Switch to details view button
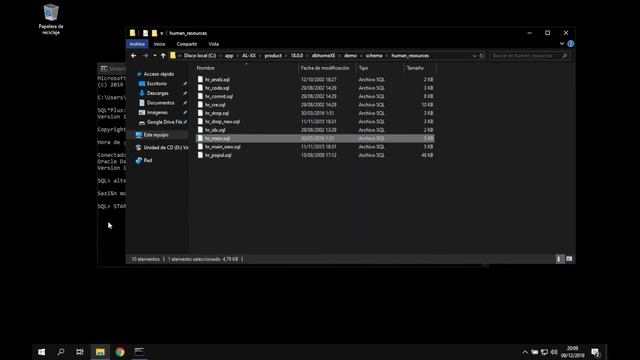The width and height of the screenshot is (640, 360). pos(560,259)
